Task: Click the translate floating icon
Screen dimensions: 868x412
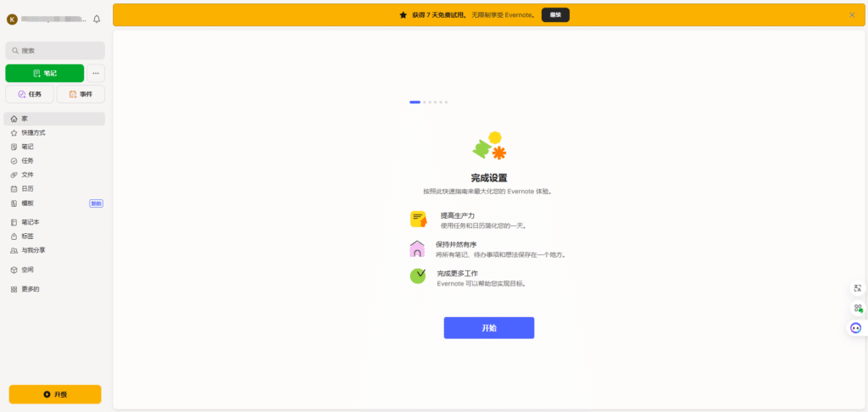Action: [857, 288]
